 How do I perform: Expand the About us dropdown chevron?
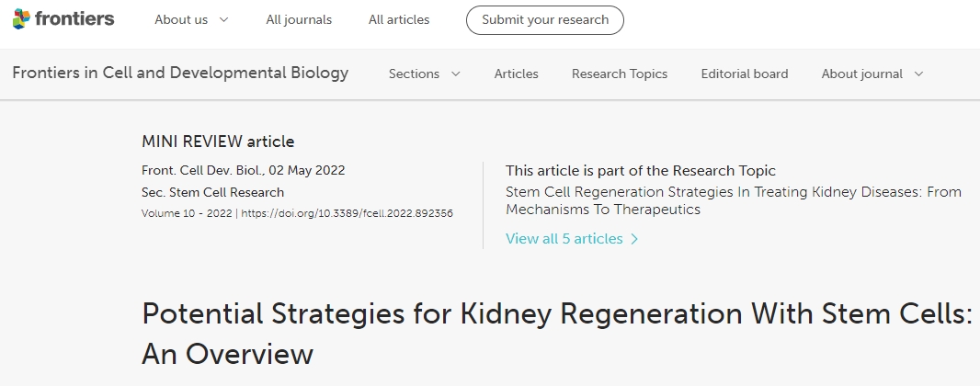[x=224, y=20]
